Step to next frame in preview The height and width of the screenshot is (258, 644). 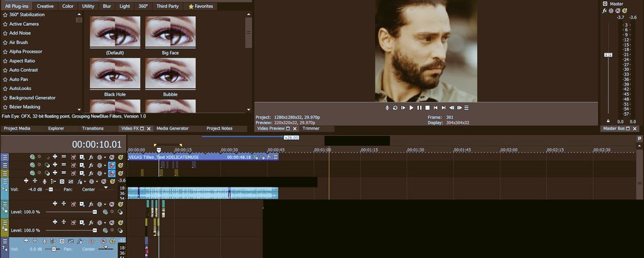point(460,108)
